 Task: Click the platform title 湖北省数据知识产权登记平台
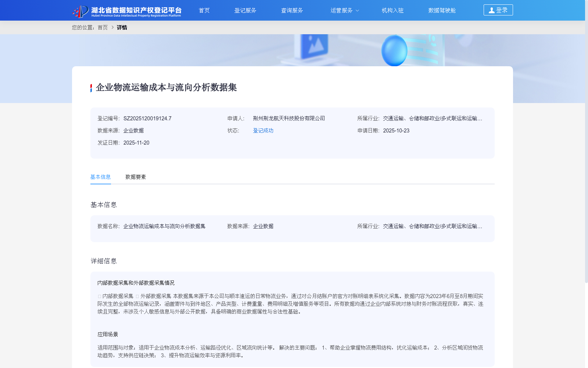[x=136, y=10]
